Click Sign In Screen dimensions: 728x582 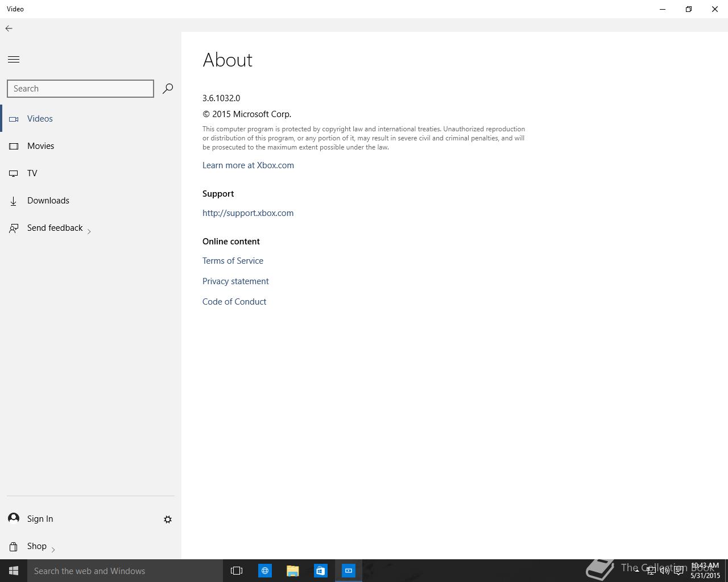tap(40, 519)
